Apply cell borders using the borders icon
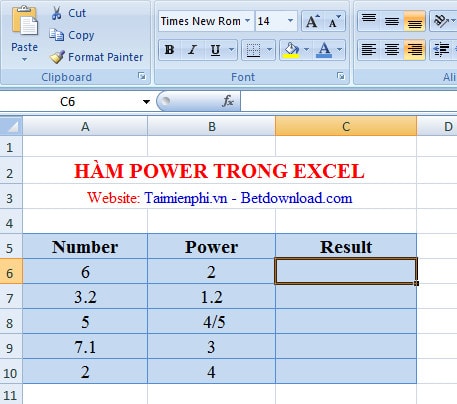The width and height of the screenshot is (457, 404). (253, 50)
